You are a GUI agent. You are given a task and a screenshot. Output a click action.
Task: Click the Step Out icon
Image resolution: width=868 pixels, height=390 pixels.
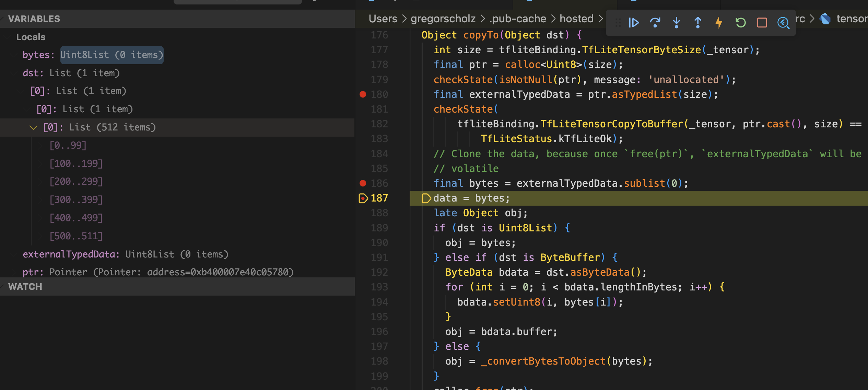697,23
